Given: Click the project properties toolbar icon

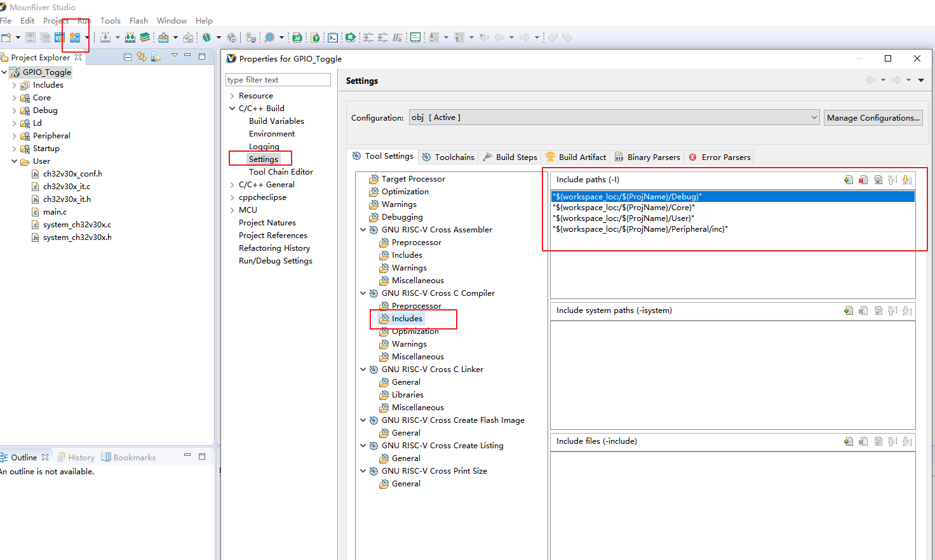Looking at the screenshot, I should (x=75, y=37).
